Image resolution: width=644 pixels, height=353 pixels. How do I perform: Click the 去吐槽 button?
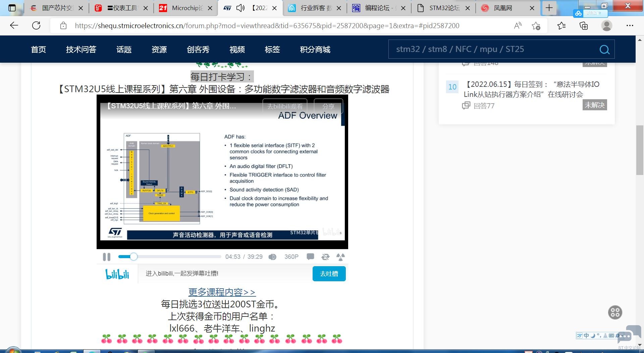coord(329,274)
